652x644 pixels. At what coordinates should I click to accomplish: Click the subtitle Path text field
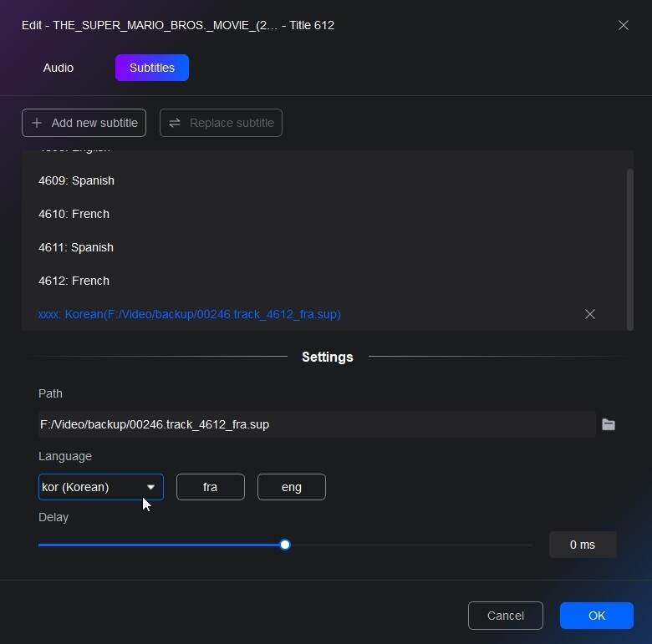point(316,424)
